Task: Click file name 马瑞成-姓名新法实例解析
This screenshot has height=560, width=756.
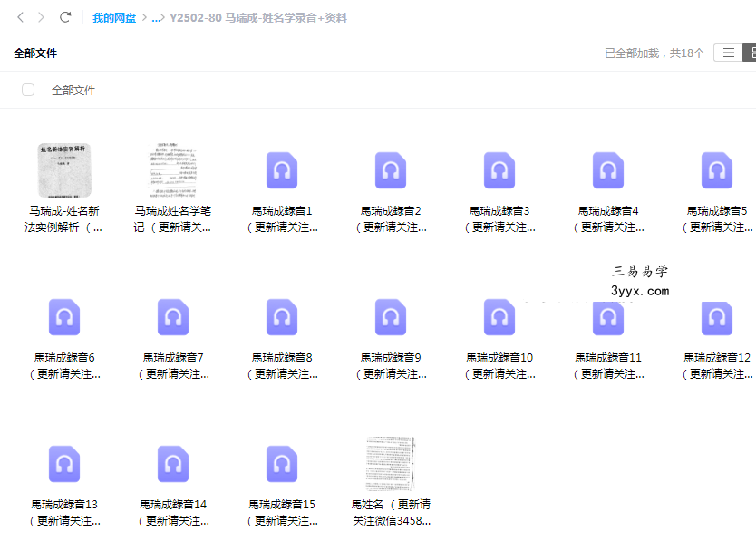Action: pos(64,218)
